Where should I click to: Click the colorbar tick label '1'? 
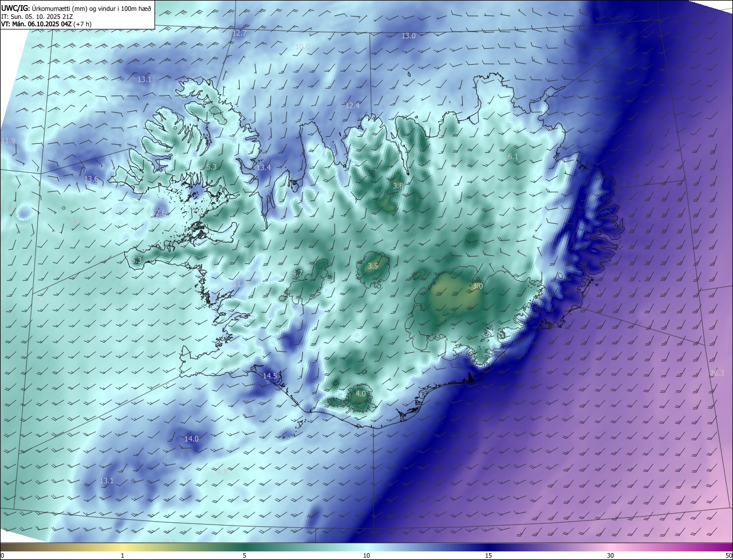click(x=123, y=555)
